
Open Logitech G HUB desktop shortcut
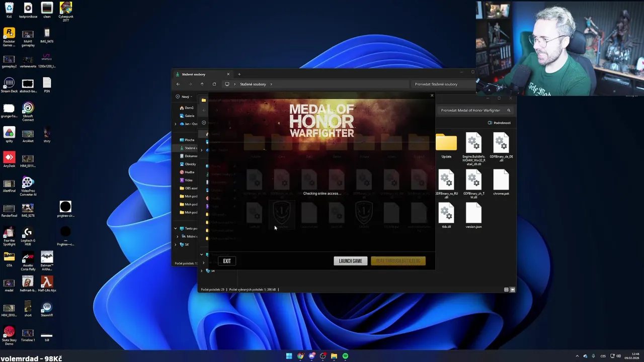click(28, 236)
